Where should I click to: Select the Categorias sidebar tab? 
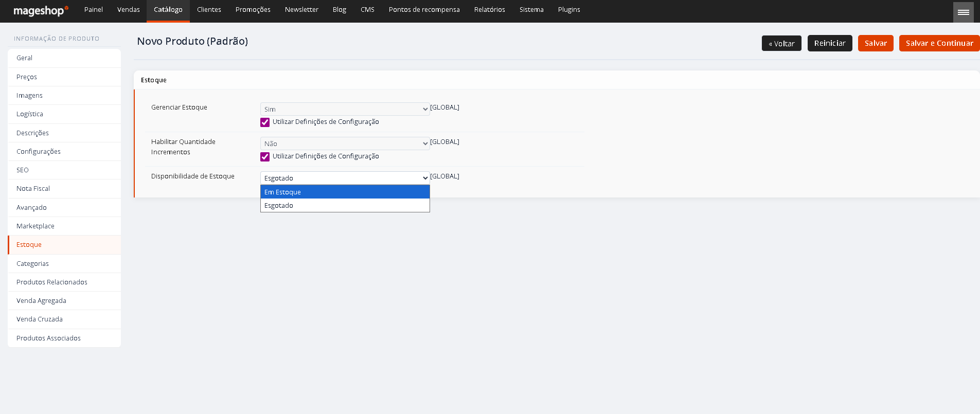pos(64,263)
